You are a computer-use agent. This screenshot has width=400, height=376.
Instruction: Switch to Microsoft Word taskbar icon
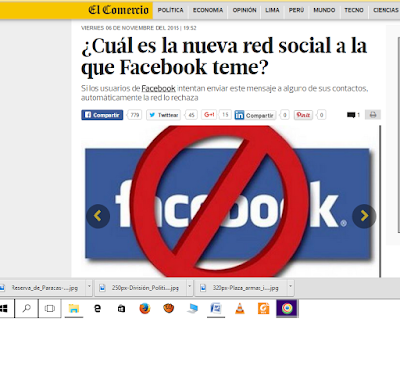[x=216, y=309]
